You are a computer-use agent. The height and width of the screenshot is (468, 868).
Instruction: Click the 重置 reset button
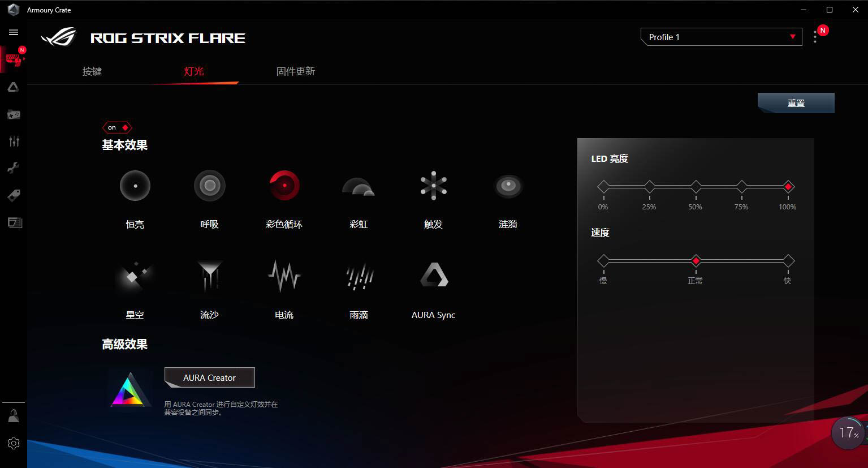click(x=796, y=103)
